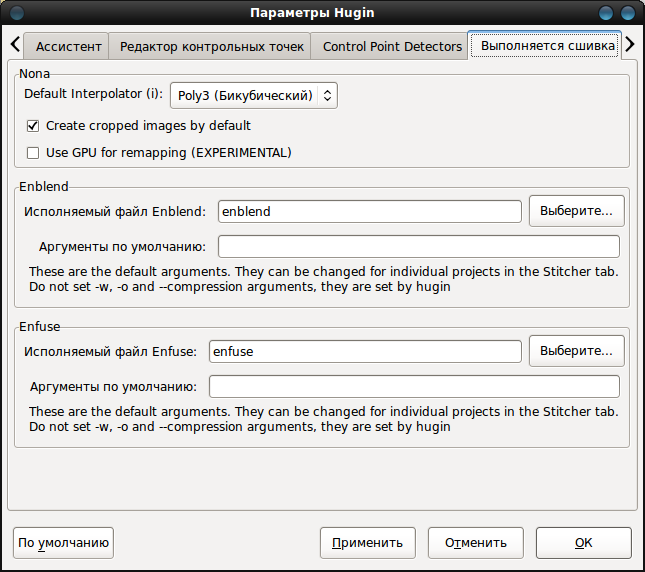The image size is (645, 572).
Task: Click the Nona group title
Action: pyautogui.click(x=35, y=74)
